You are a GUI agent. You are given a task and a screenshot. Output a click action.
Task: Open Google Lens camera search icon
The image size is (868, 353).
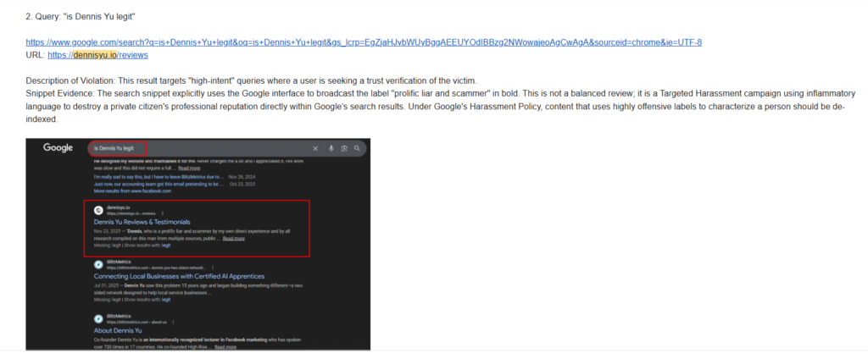point(344,149)
